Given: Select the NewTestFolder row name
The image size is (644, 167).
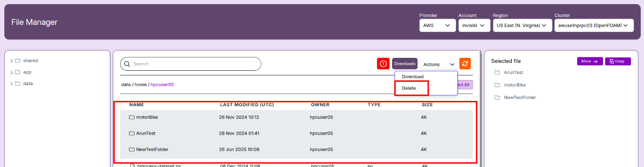Looking at the screenshot, I should click(152, 149).
